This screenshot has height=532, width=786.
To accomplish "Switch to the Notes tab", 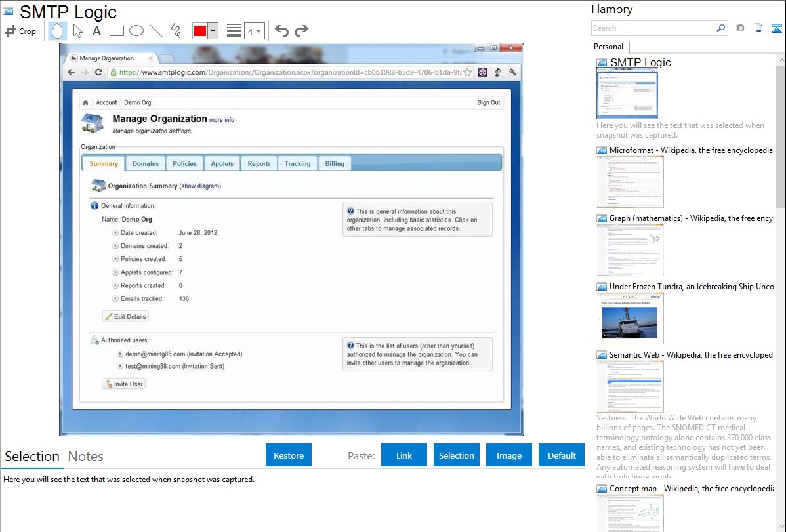I will point(86,457).
